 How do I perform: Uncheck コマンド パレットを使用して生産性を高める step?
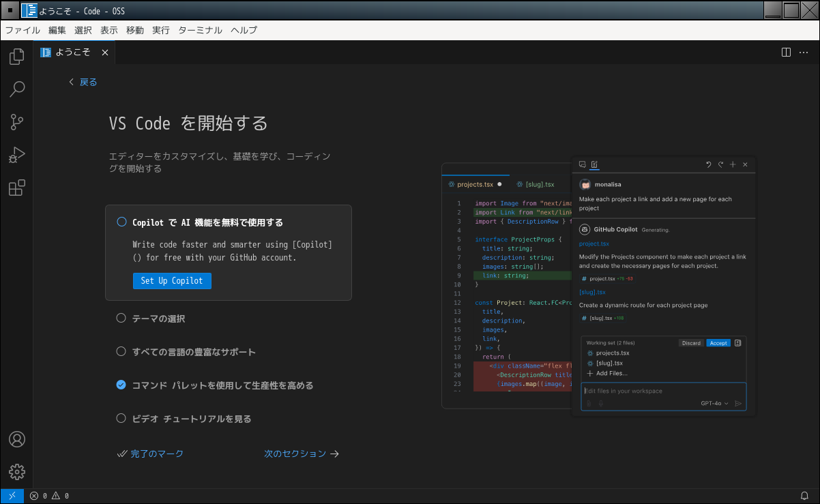(121, 385)
